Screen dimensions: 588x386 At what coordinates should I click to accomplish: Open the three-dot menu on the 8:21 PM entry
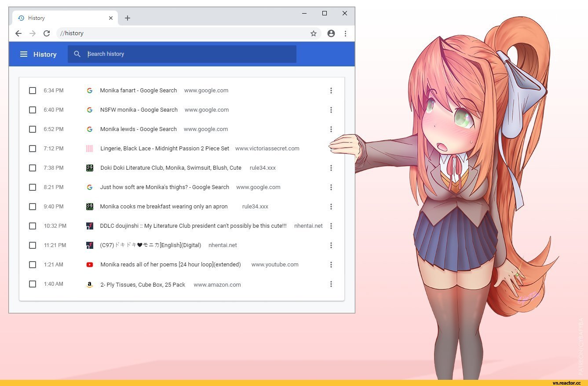pos(331,187)
